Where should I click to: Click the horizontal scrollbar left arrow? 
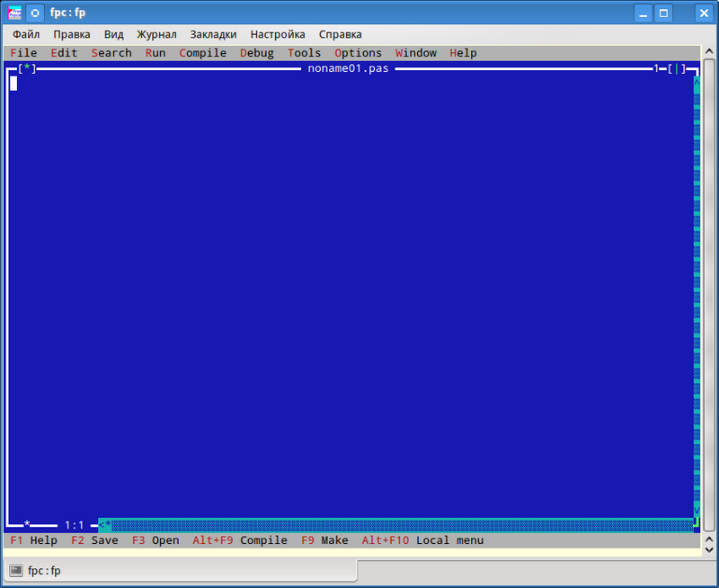coord(102,525)
